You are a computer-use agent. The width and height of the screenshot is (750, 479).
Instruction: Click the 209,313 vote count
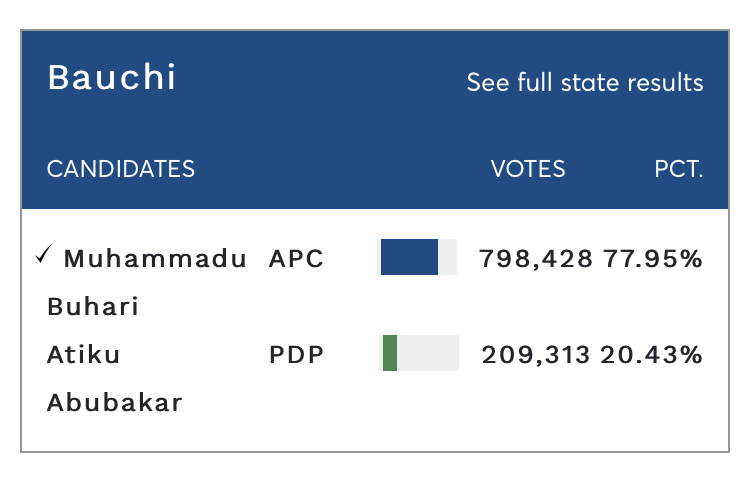click(536, 355)
